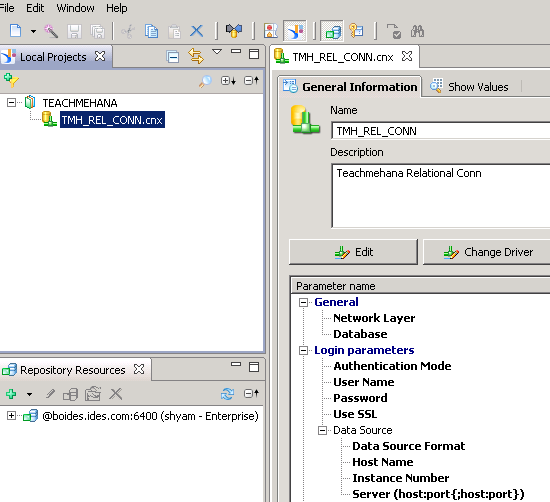
Task: Collapse the TEACHMEHANA project node
Action: pos(11,102)
